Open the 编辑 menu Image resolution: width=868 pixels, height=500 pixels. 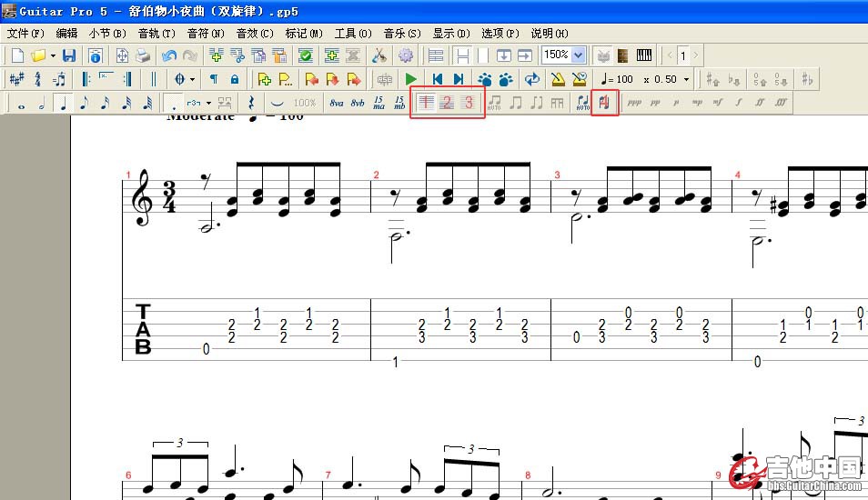tap(66, 34)
